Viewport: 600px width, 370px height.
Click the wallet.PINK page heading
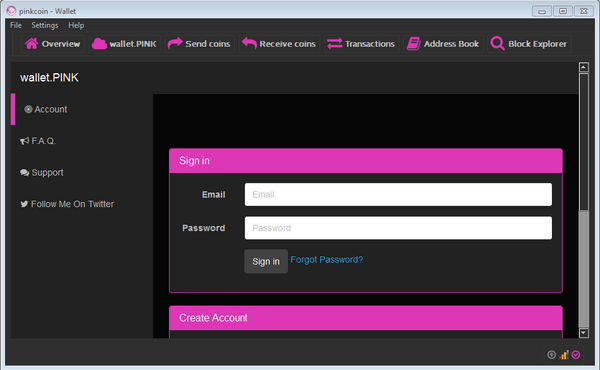[x=49, y=78]
